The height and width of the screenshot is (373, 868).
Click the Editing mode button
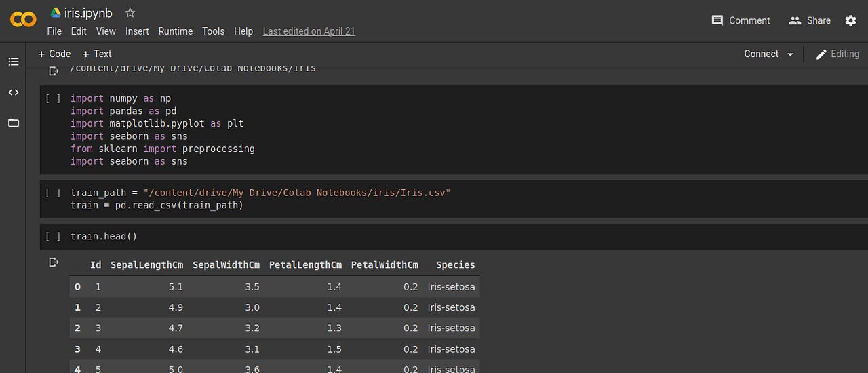click(837, 54)
